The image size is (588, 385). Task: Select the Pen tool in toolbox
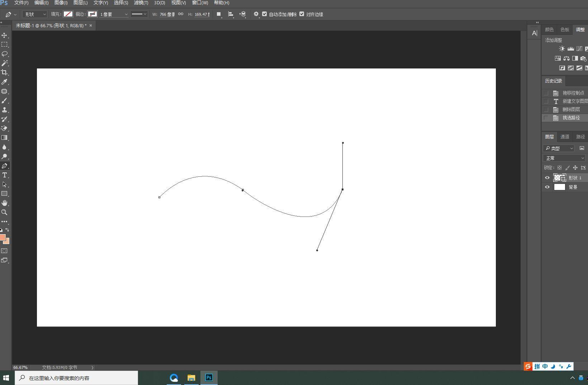tap(5, 166)
